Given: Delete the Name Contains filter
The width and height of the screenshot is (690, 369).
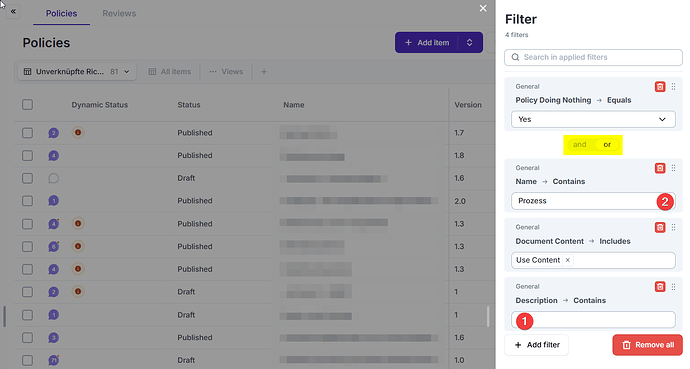Looking at the screenshot, I should coord(660,168).
